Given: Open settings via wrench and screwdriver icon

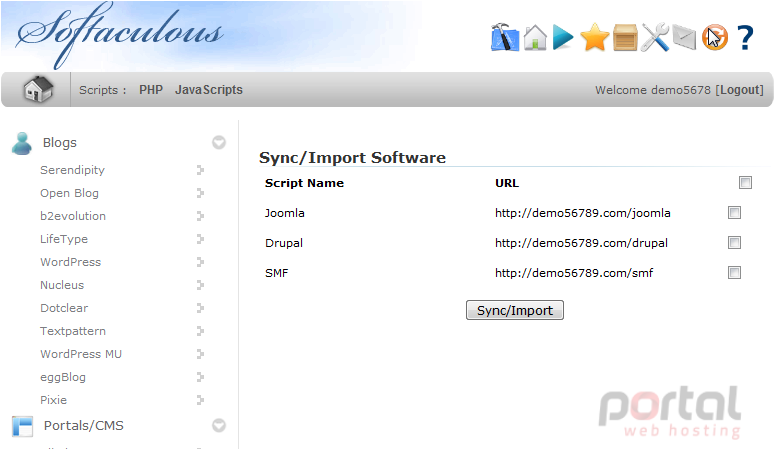Looking at the screenshot, I should (x=655, y=38).
